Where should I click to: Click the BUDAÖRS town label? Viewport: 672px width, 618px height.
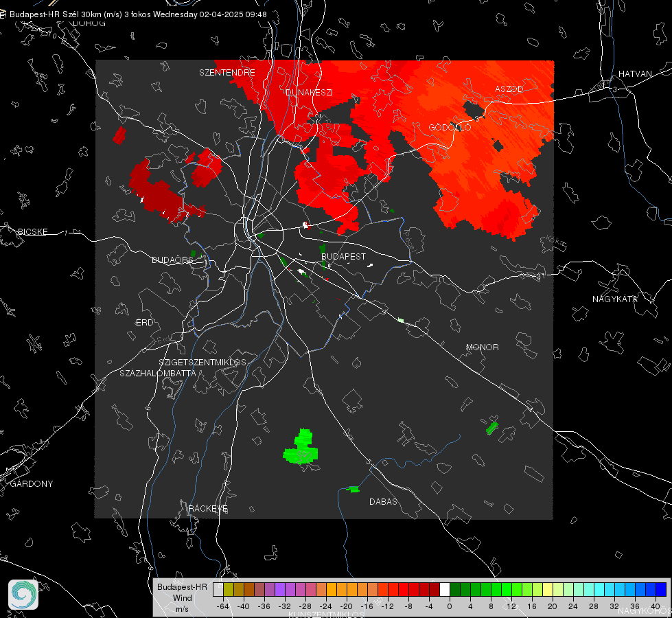pos(173,260)
